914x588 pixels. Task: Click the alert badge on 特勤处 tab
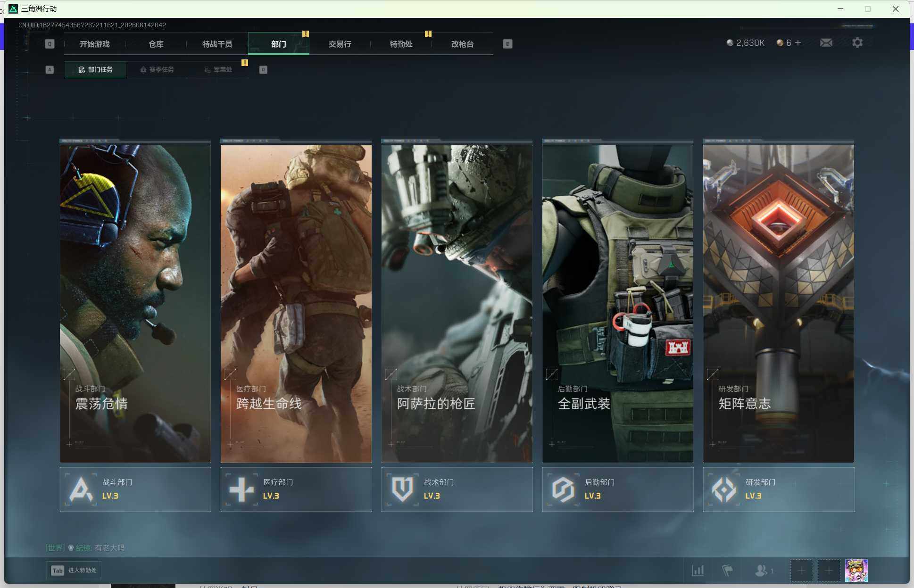[428, 34]
